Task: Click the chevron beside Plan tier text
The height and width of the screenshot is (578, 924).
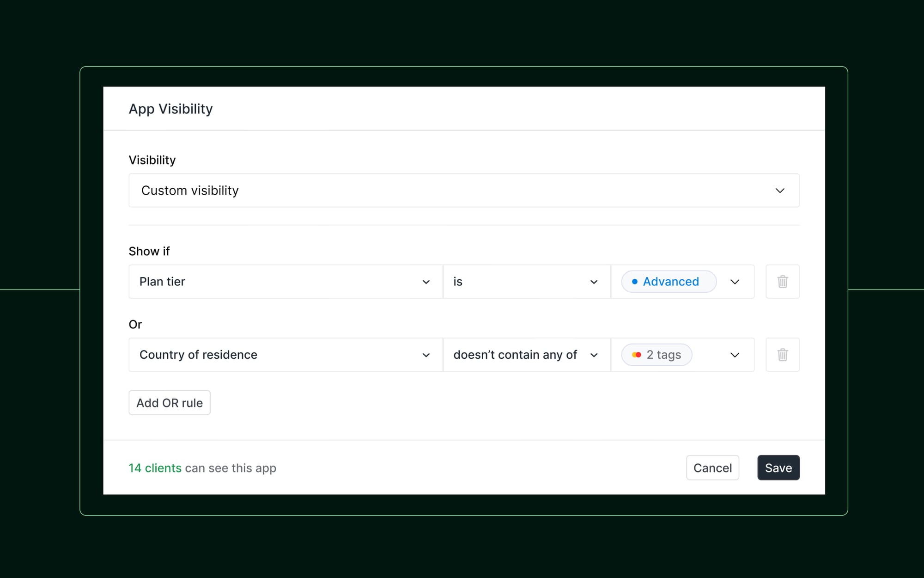Action: click(x=426, y=282)
